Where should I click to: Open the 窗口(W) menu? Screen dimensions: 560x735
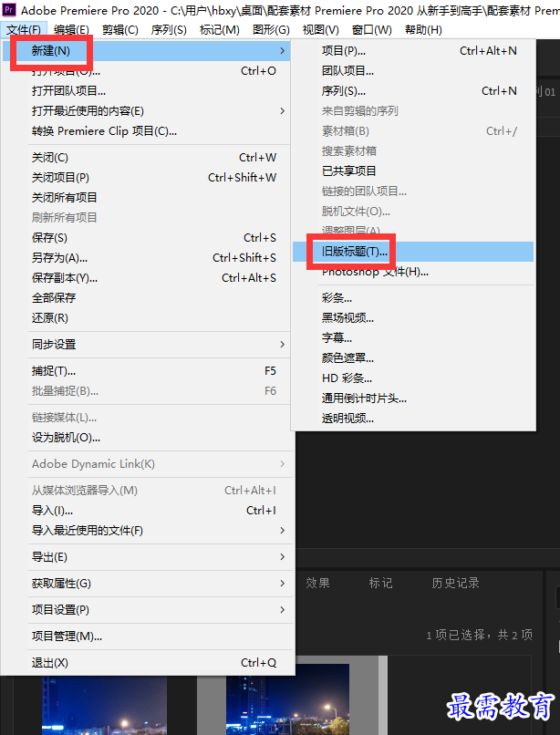click(x=372, y=30)
